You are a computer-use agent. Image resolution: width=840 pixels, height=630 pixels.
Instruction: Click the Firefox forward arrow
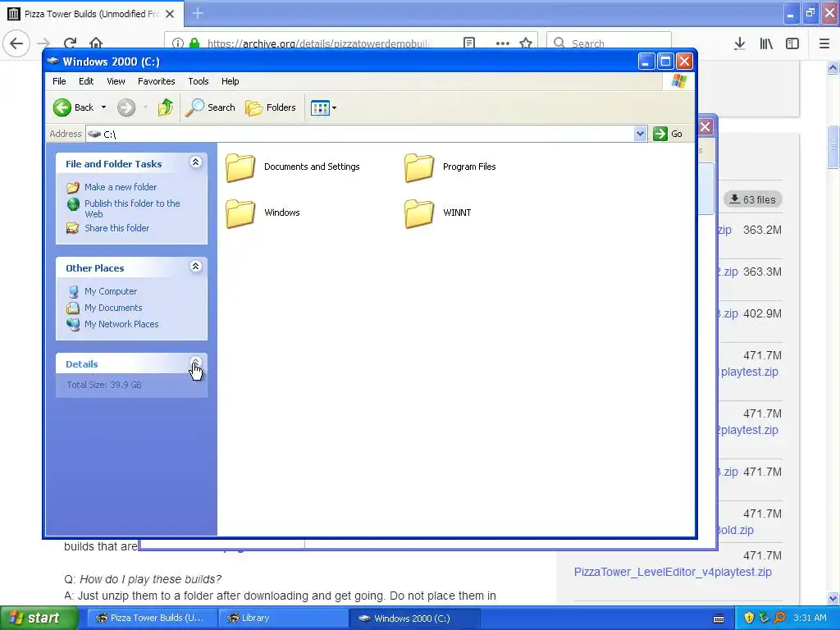[43, 43]
